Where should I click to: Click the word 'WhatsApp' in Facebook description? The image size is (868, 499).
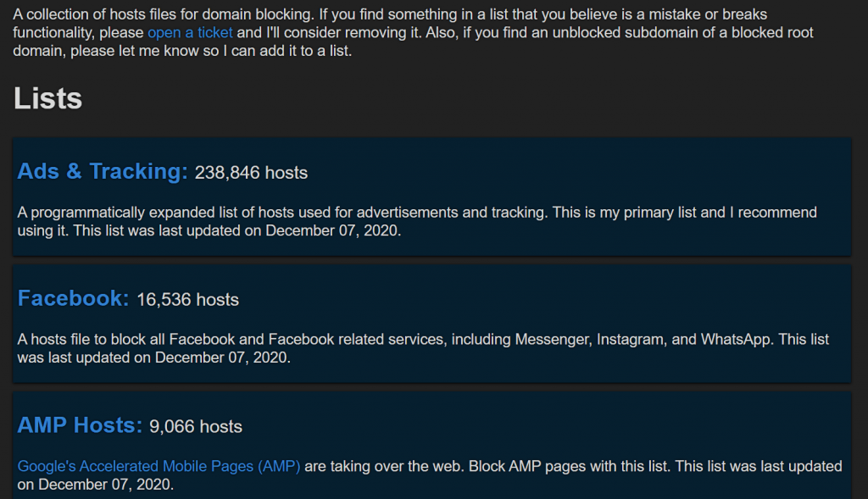(x=736, y=339)
